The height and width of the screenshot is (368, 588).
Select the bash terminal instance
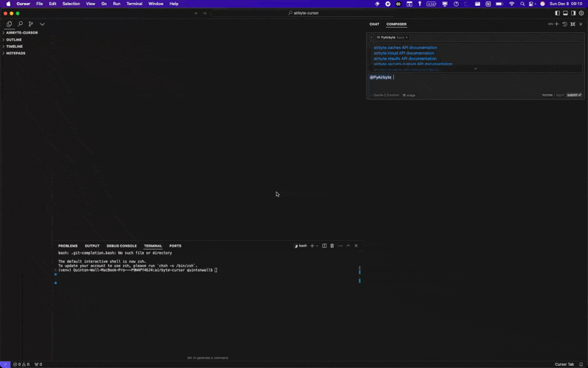(301, 246)
